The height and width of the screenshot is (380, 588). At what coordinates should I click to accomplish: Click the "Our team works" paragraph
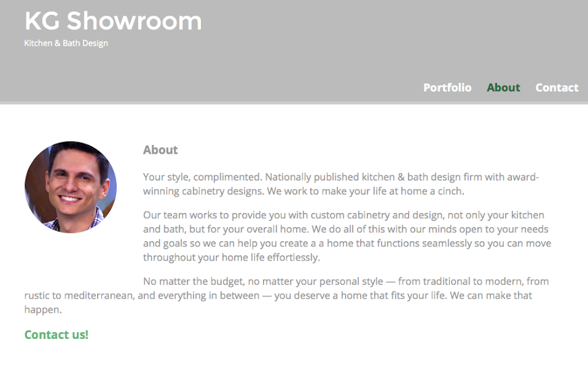coord(347,236)
